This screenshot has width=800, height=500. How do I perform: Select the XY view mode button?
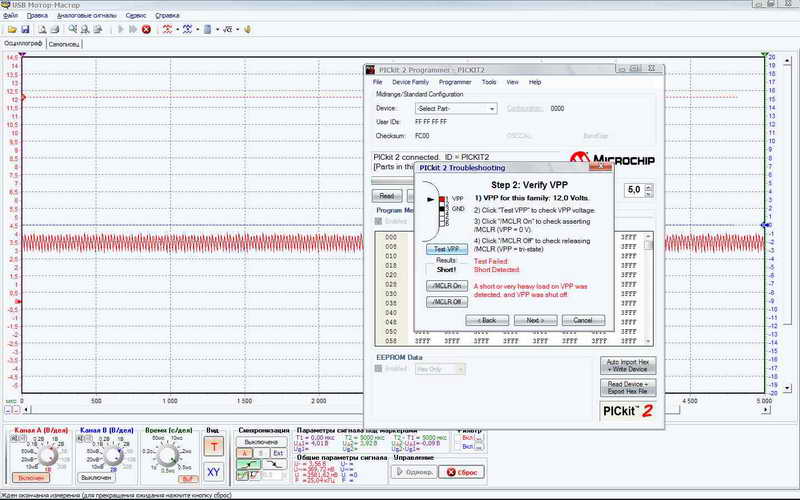click(x=213, y=470)
